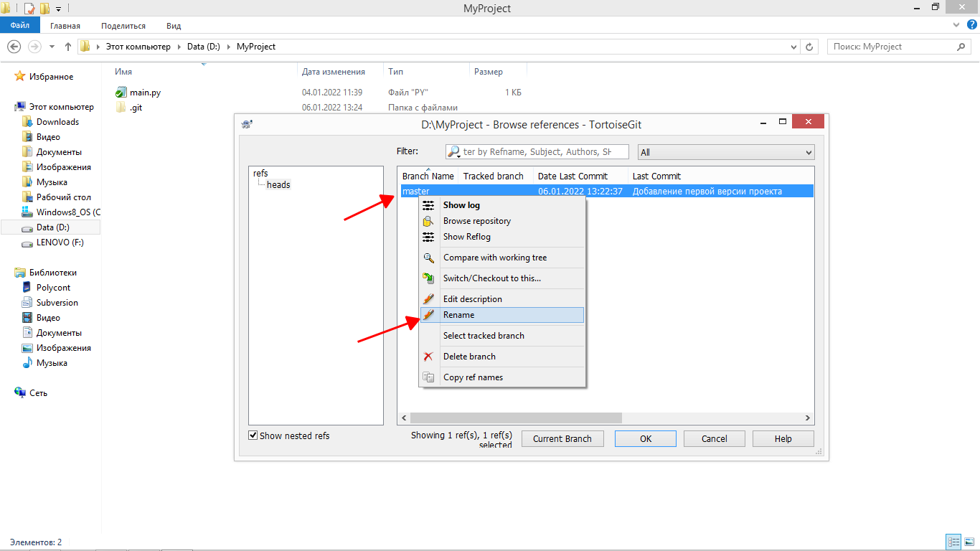Click Explorer back navigation arrow
The image size is (980, 551).
[x=14, y=47]
